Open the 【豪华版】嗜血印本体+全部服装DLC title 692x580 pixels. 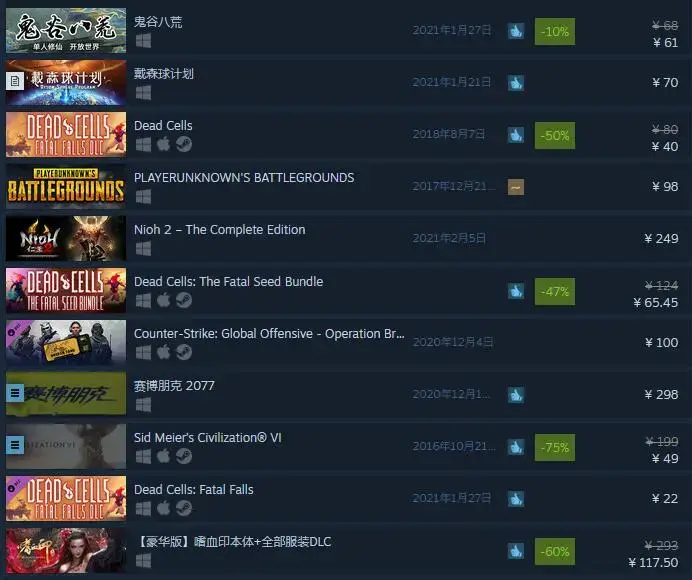point(233,542)
